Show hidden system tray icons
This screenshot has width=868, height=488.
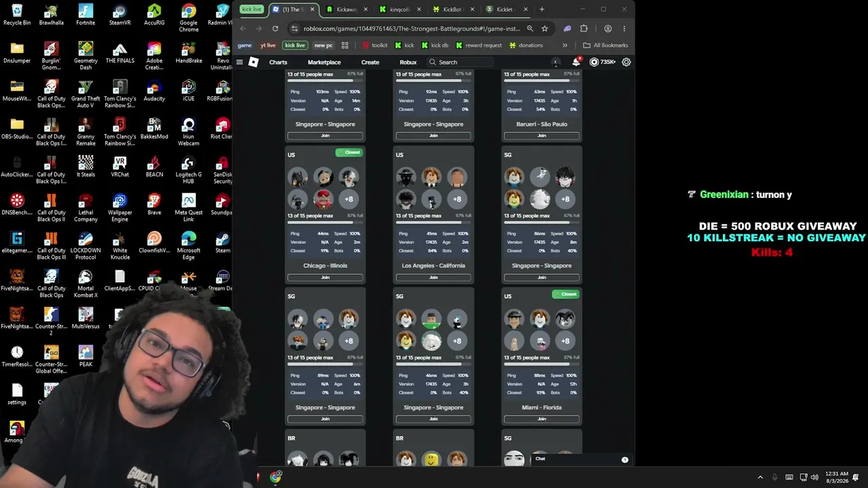point(760,477)
